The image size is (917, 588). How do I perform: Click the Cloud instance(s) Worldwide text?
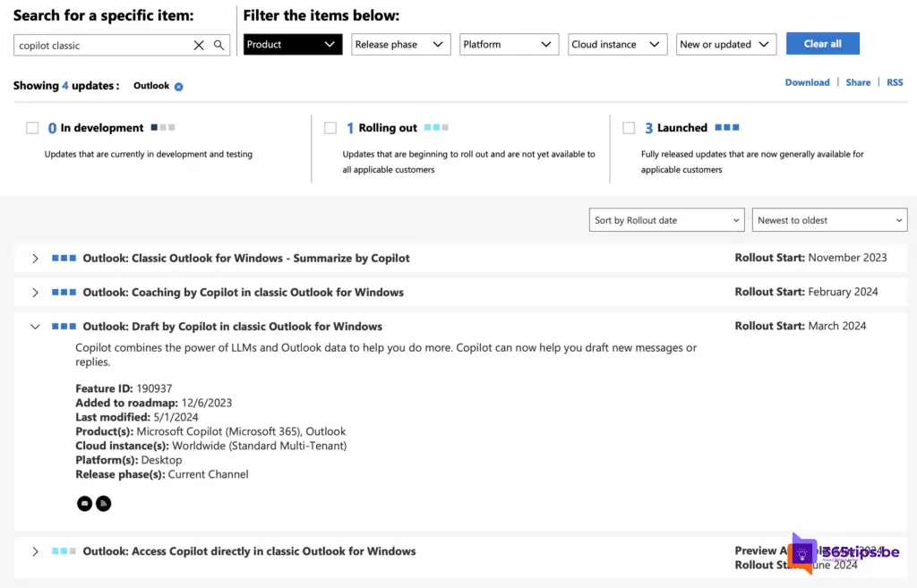[211, 446]
